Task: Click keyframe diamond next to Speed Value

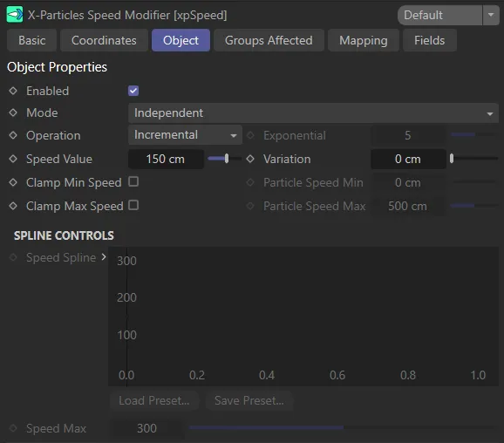Action: click(13, 159)
